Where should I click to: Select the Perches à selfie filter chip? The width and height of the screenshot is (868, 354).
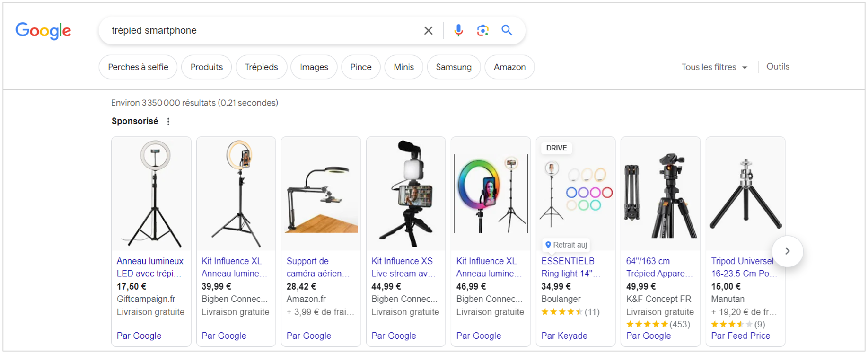[x=138, y=67]
